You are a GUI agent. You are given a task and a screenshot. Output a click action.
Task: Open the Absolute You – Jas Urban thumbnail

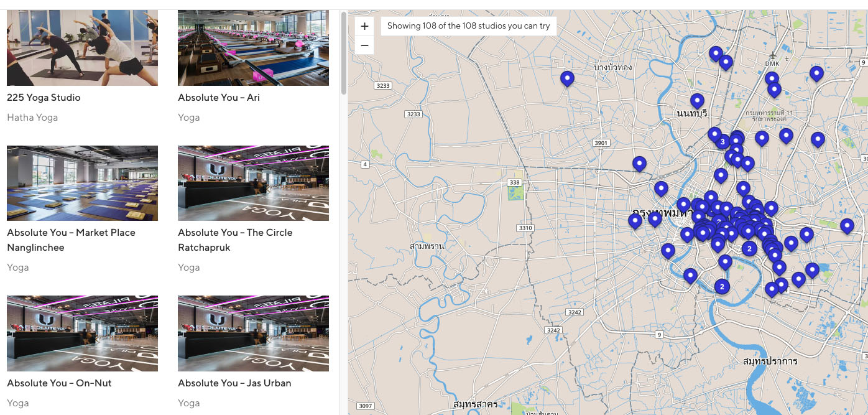pos(253,333)
